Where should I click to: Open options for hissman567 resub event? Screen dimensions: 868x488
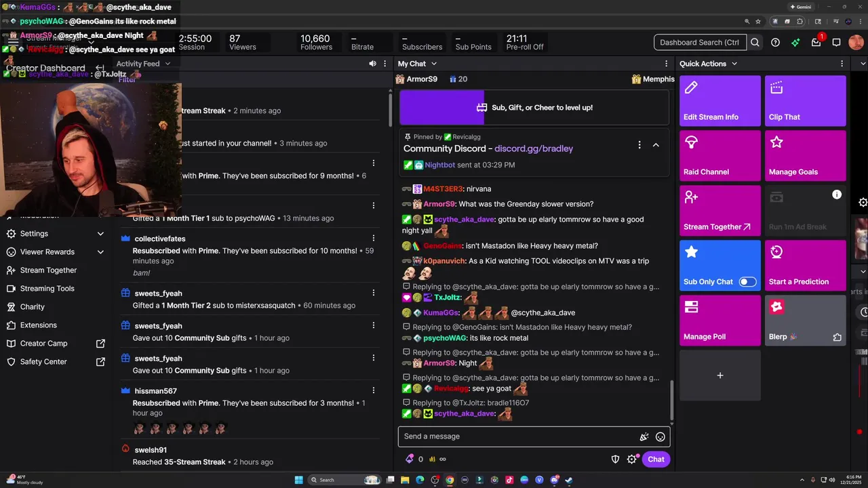point(373,391)
